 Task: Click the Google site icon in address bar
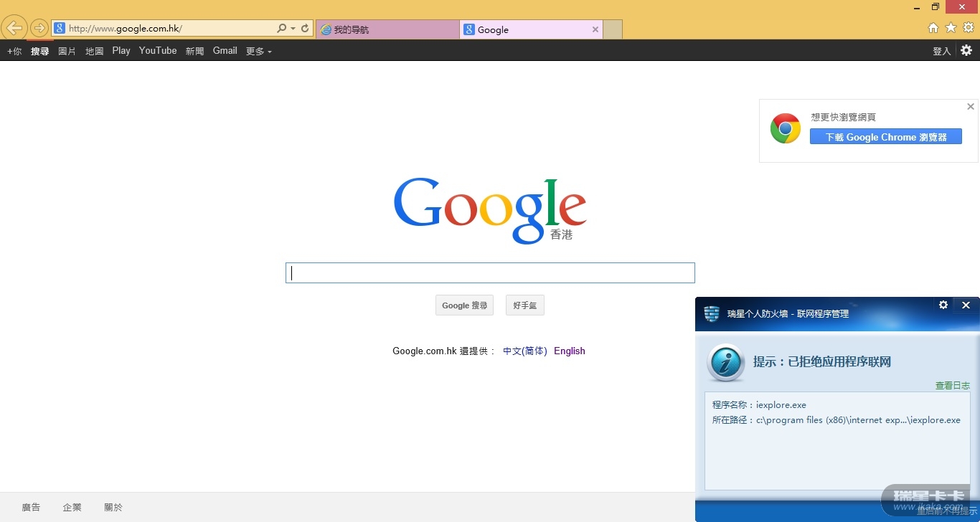[60, 29]
